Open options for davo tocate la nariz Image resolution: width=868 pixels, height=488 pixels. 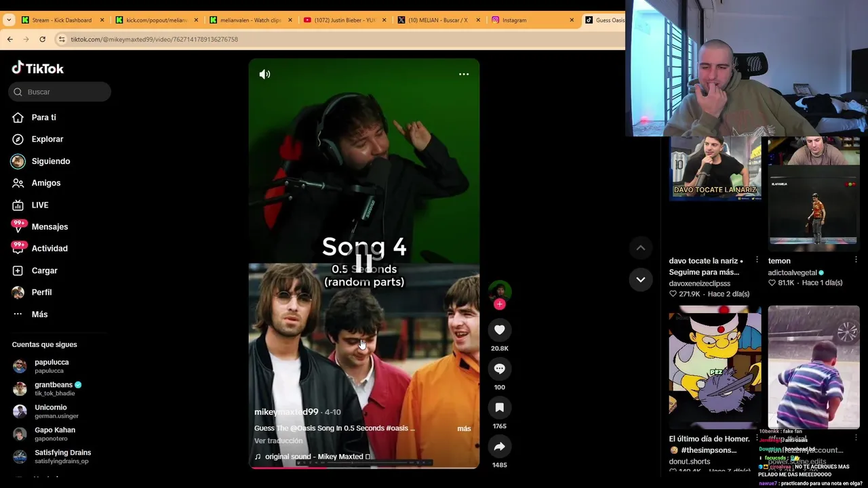(757, 260)
